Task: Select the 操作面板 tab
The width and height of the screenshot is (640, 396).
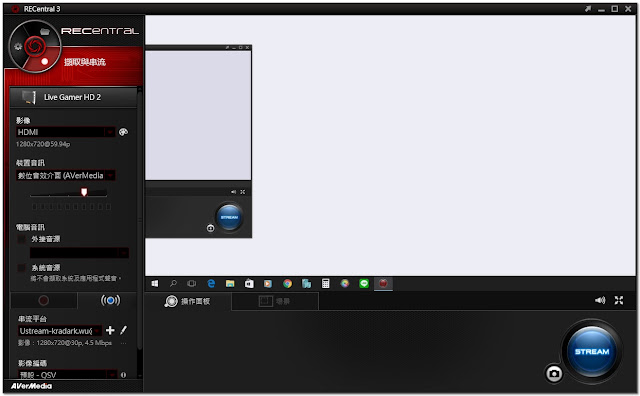Action: [x=188, y=301]
